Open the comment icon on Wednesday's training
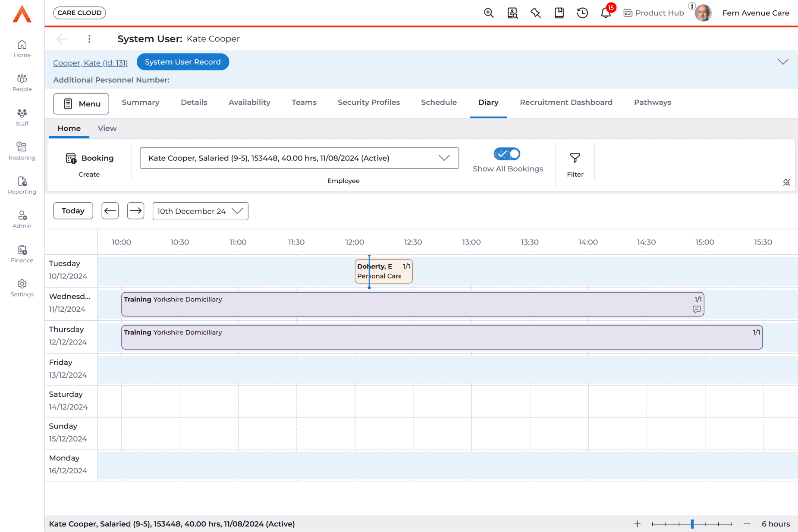798x532 pixels. point(697,309)
